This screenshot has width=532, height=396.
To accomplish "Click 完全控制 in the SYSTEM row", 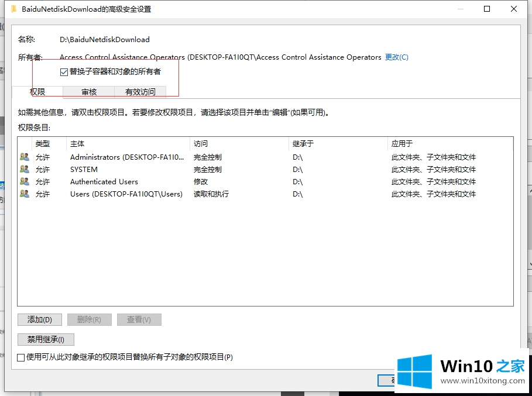I will 208,169.
